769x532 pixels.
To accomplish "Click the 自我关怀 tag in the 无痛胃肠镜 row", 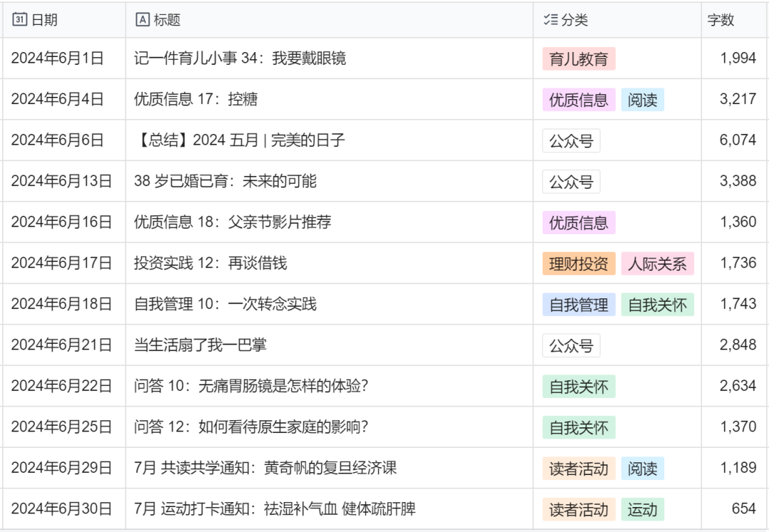I will 579,387.
